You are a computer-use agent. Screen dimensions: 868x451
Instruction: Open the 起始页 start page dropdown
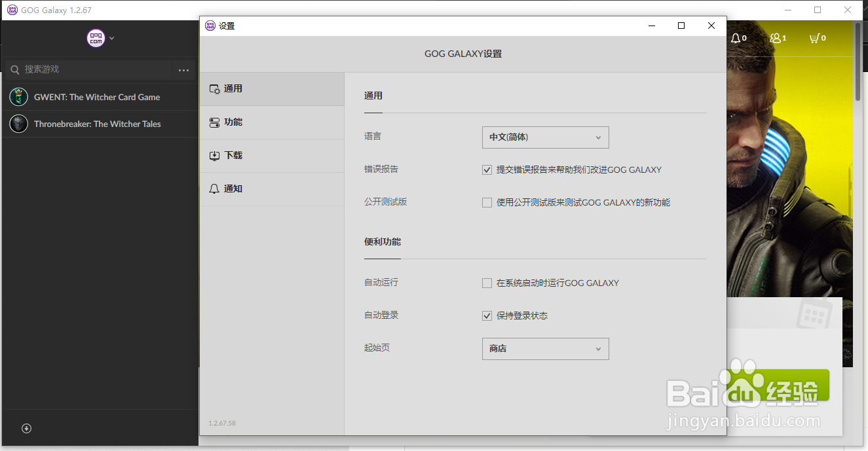pyautogui.click(x=545, y=349)
